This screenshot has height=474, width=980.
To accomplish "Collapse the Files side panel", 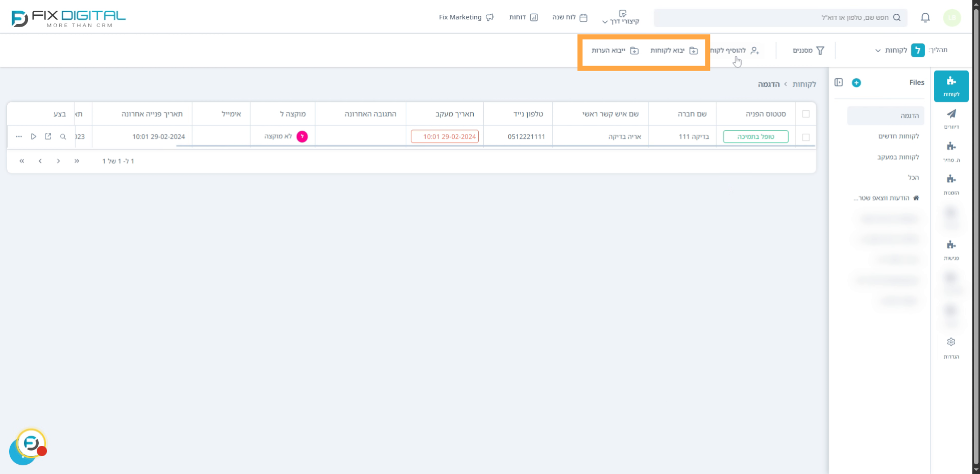I will click(839, 82).
